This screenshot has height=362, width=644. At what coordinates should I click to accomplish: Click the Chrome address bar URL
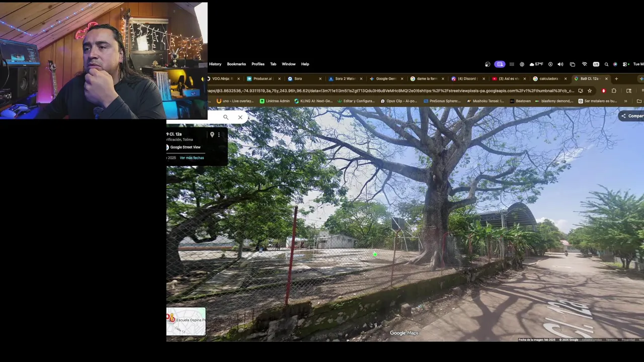[x=391, y=91]
